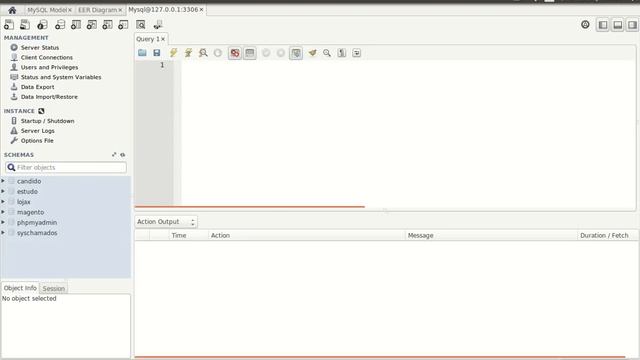Switch to EER Diagram tab
The width and height of the screenshot is (640, 360).
pyautogui.click(x=97, y=10)
